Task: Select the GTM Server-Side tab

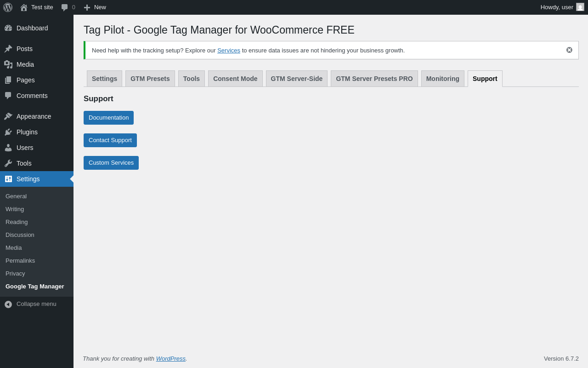Action: click(297, 79)
